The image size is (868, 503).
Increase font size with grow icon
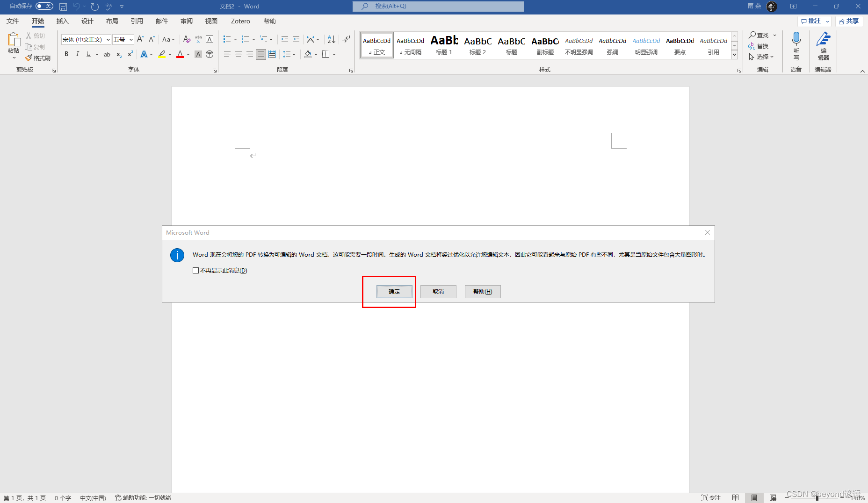(x=140, y=39)
